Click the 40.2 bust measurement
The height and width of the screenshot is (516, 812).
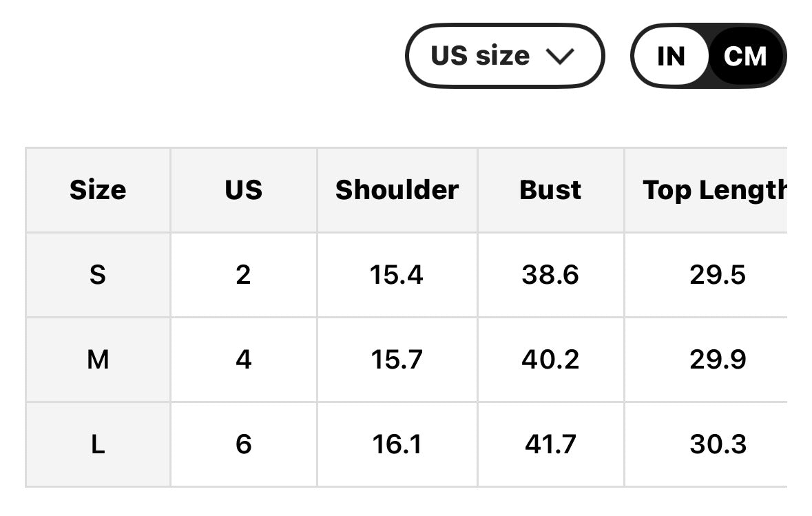pyautogui.click(x=550, y=360)
